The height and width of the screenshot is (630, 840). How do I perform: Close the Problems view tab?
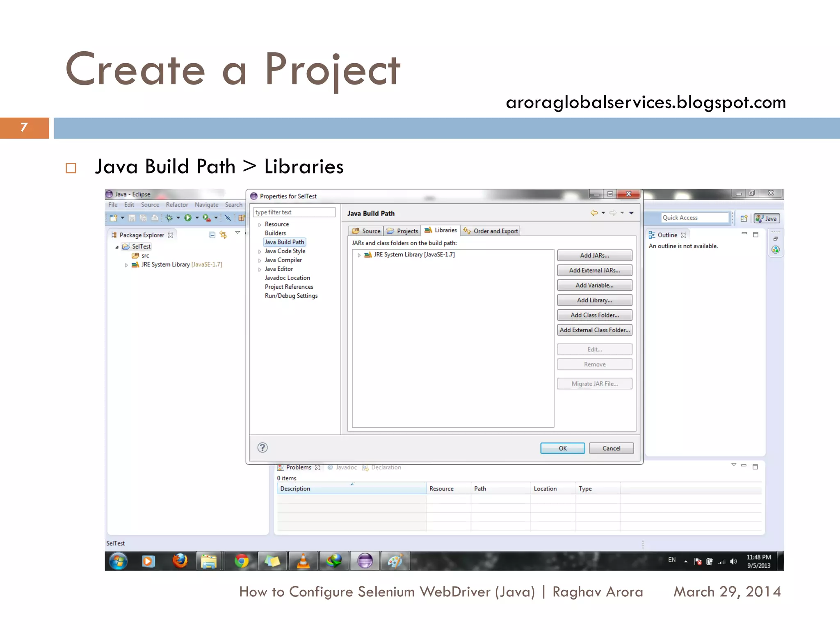(x=317, y=467)
